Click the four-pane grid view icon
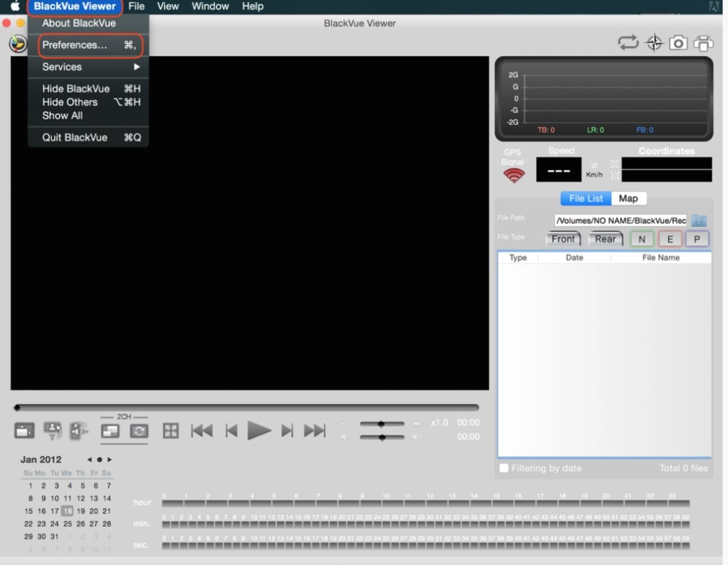 pyautogui.click(x=171, y=431)
